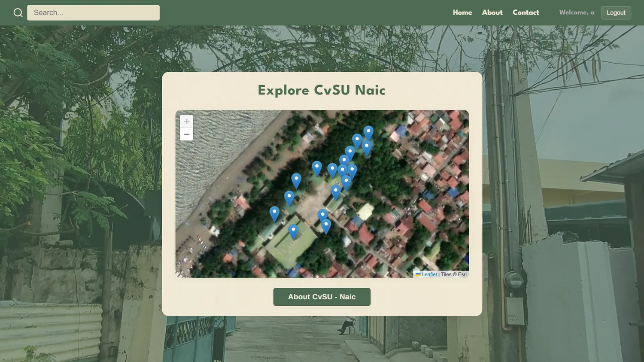
Task: Open the Contact nav link
Action: coord(526,12)
